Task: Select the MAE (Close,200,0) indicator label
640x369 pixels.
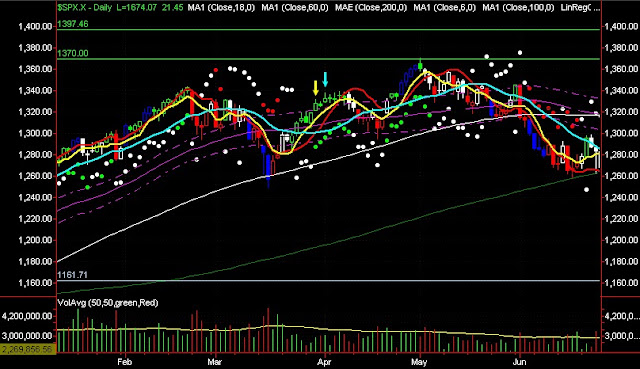Action: point(371,7)
